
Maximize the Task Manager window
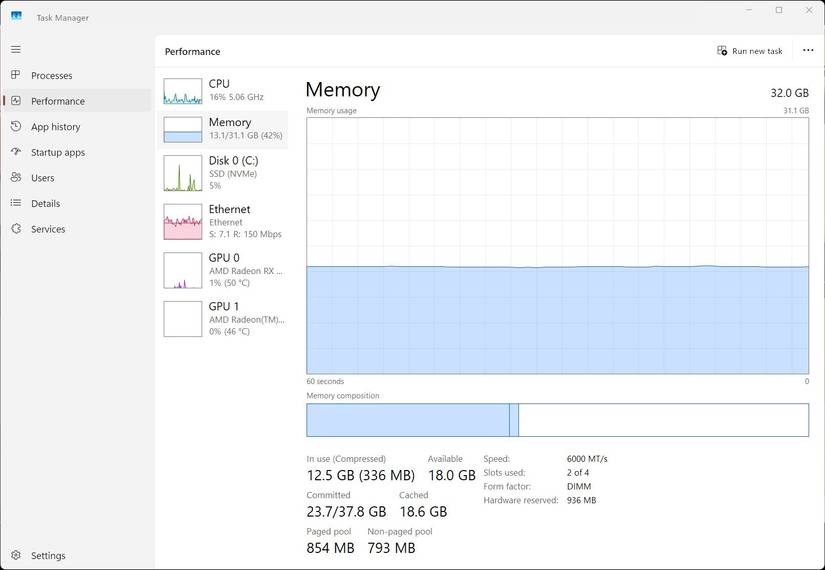click(779, 10)
